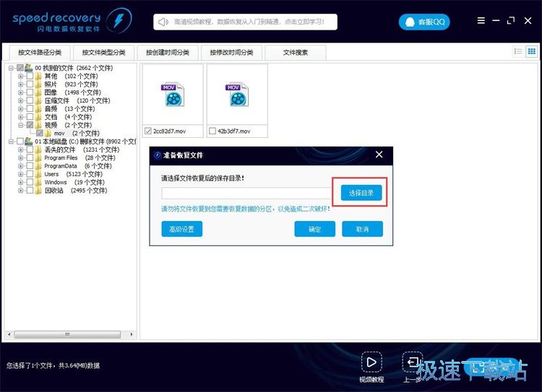Click the tree scrollbar right arrow
This screenshot has height=392, width=542.
[132, 334]
